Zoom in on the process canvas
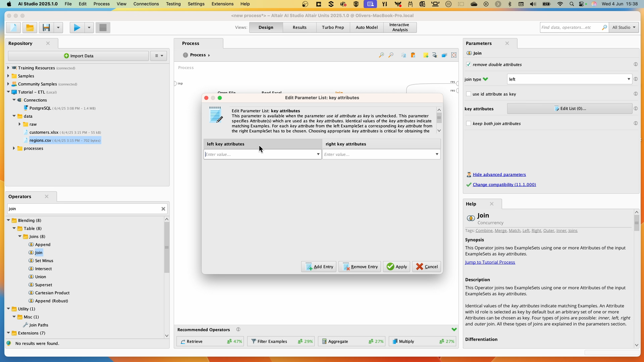This screenshot has height=362, width=644. [381, 55]
